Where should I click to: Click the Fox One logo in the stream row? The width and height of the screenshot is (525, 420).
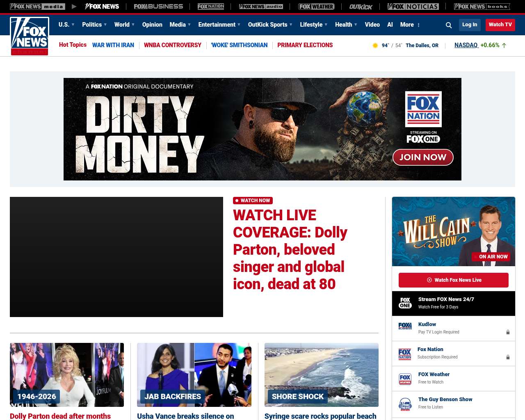(x=405, y=303)
